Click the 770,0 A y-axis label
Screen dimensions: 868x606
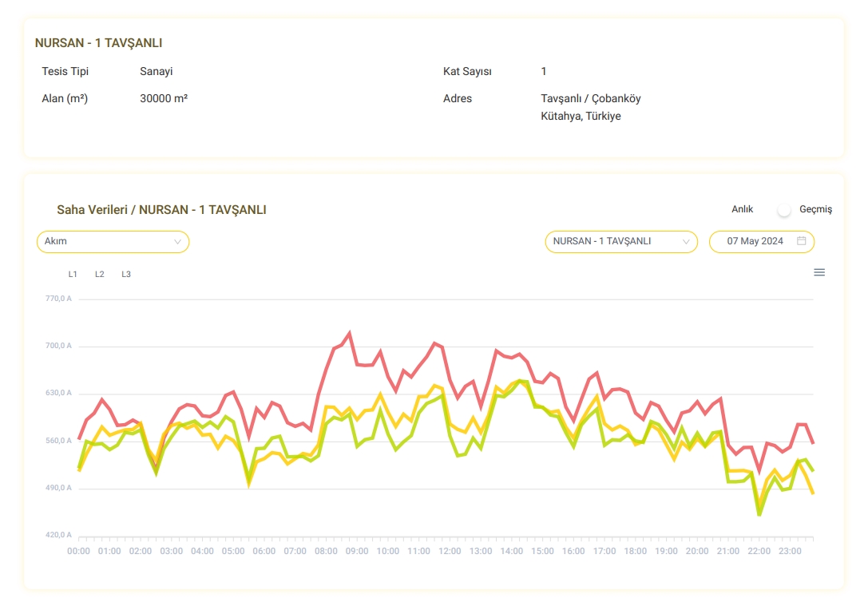coord(58,299)
